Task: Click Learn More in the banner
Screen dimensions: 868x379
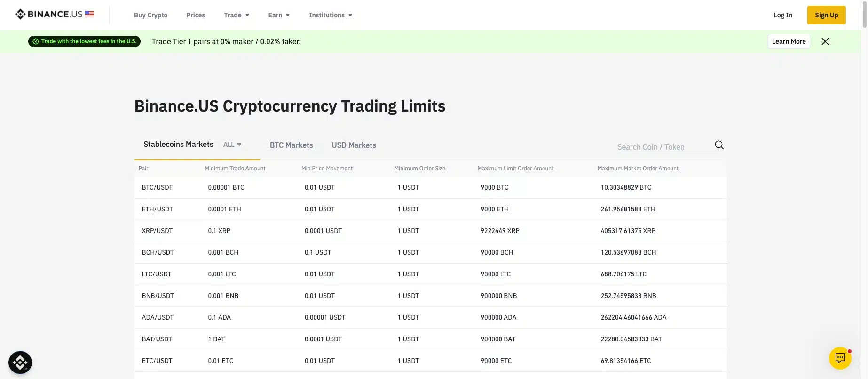Action: click(x=789, y=41)
